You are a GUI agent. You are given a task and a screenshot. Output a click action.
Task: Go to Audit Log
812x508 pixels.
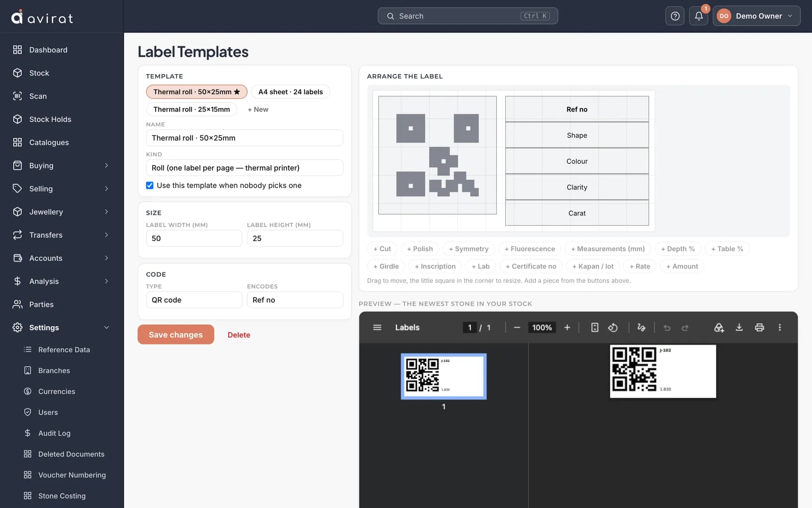pos(54,433)
